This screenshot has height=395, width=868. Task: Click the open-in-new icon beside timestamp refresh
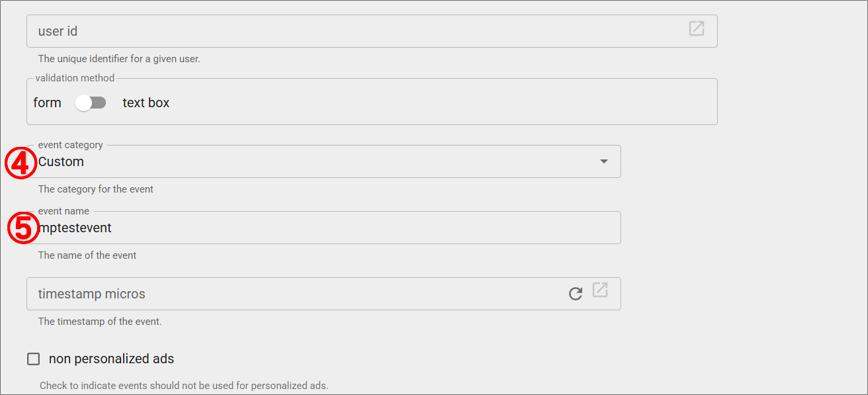pyautogui.click(x=600, y=290)
